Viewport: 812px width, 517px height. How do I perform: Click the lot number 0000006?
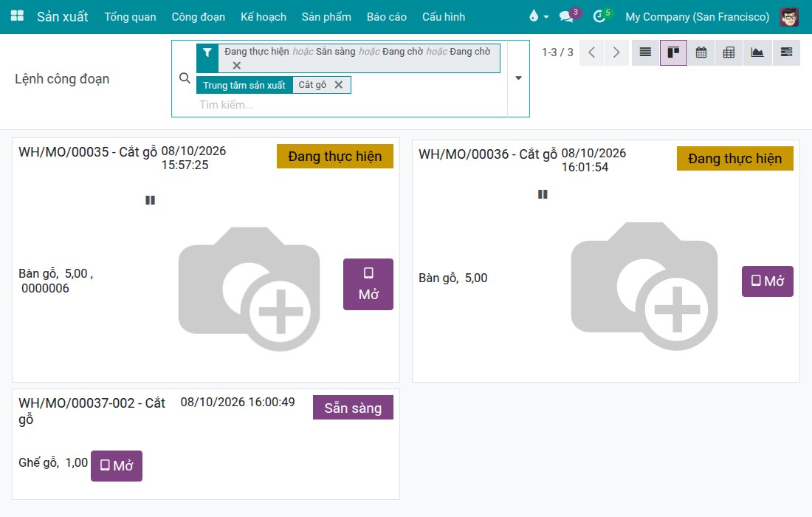click(45, 288)
